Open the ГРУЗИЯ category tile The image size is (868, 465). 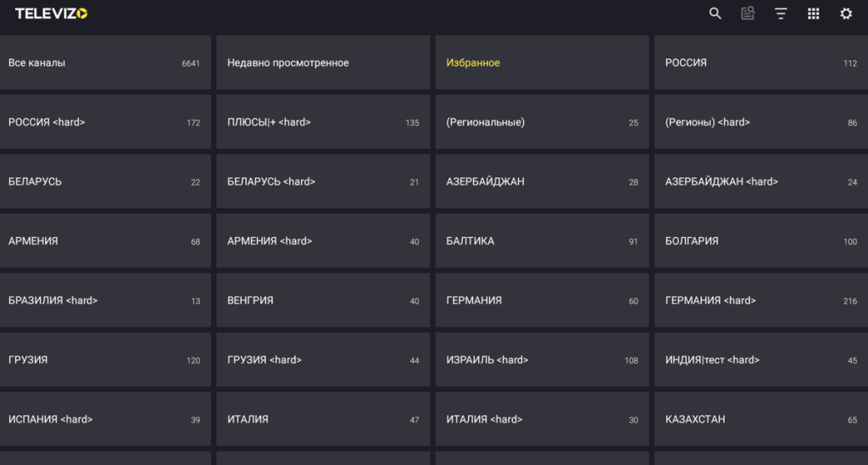click(105, 360)
